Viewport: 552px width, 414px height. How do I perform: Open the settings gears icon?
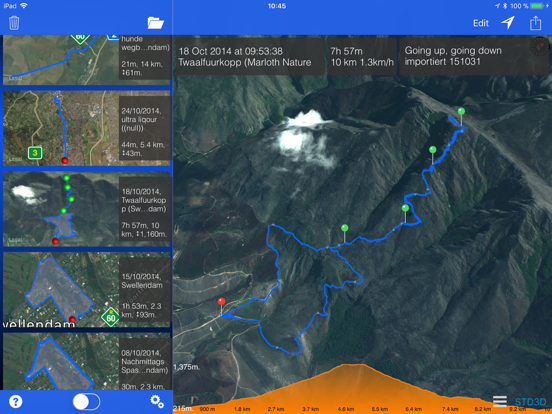coord(157,401)
